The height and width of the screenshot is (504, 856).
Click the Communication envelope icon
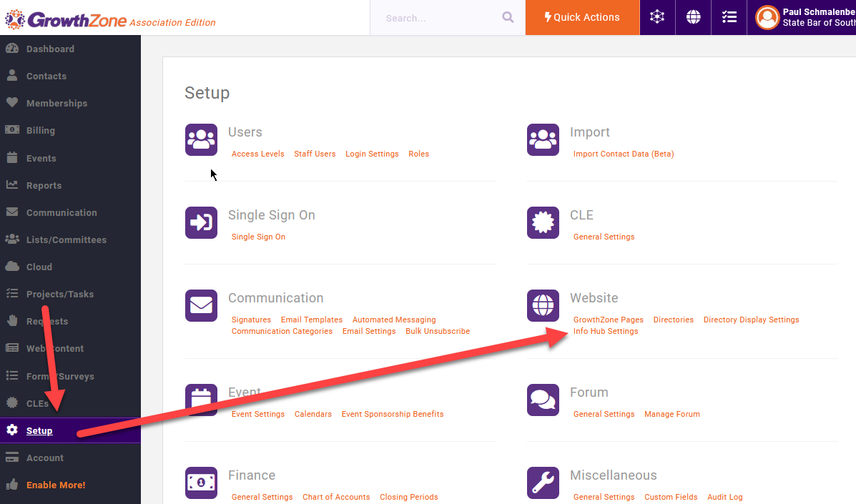point(201,305)
